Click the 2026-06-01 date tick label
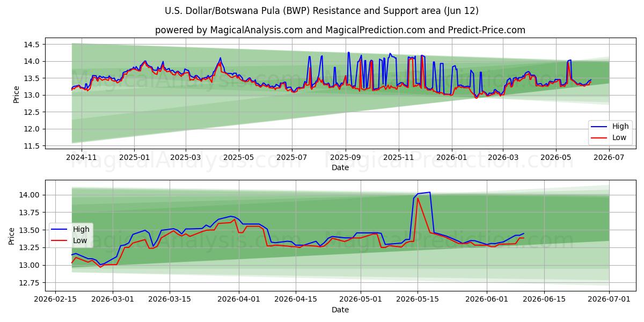The height and width of the screenshot is (322, 644). (x=487, y=299)
